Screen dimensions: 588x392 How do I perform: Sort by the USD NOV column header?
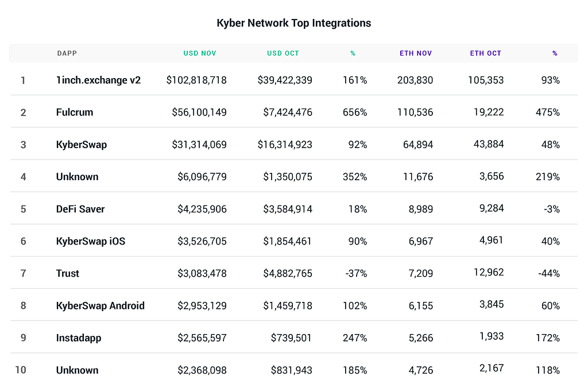click(x=200, y=53)
